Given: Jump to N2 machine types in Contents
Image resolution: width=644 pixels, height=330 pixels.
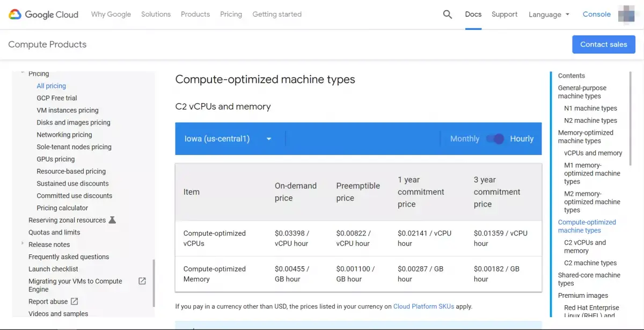Looking at the screenshot, I should point(590,121).
